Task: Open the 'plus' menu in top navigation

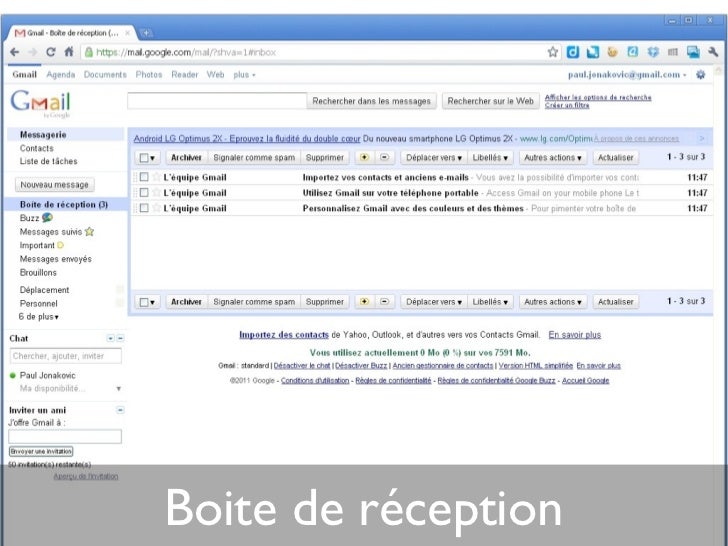Action: point(244,75)
